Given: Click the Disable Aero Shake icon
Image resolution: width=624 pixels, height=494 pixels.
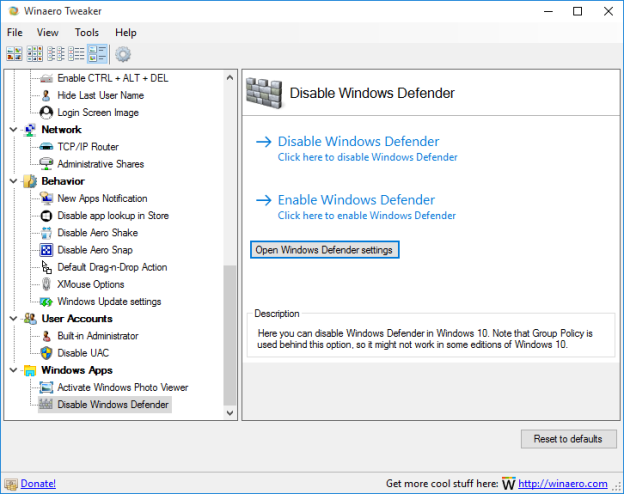Looking at the screenshot, I should tap(46, 233).
